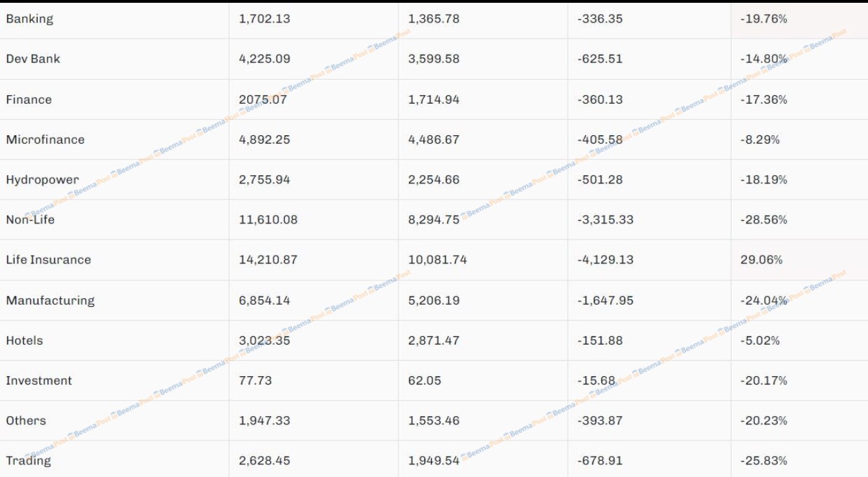Image resolution: width=868 pixels, height=477 pixels.
Task: Select the Manufacturing sector cell
Action: pyautogui.click(x=50, y=300)
